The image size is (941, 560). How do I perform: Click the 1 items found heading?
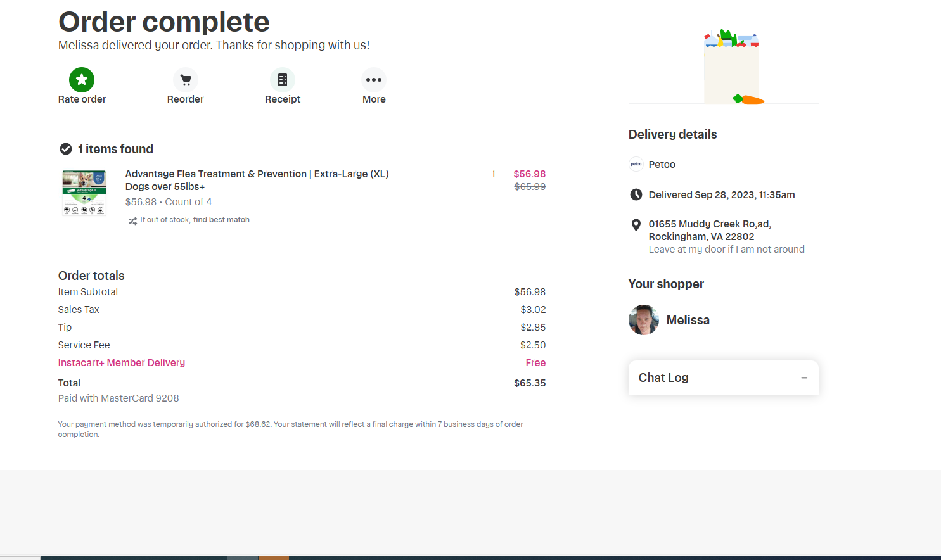pos(115,149)
